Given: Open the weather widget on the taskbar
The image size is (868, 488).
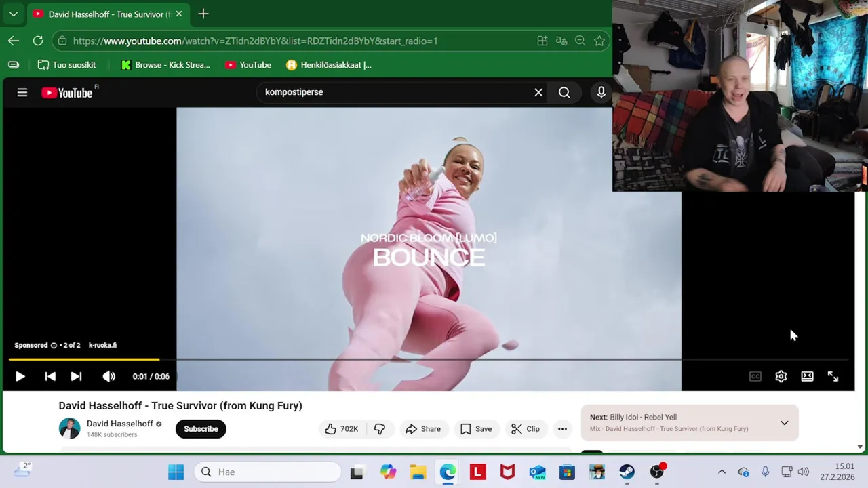Looking at the screenshot, I should point(22,469).
